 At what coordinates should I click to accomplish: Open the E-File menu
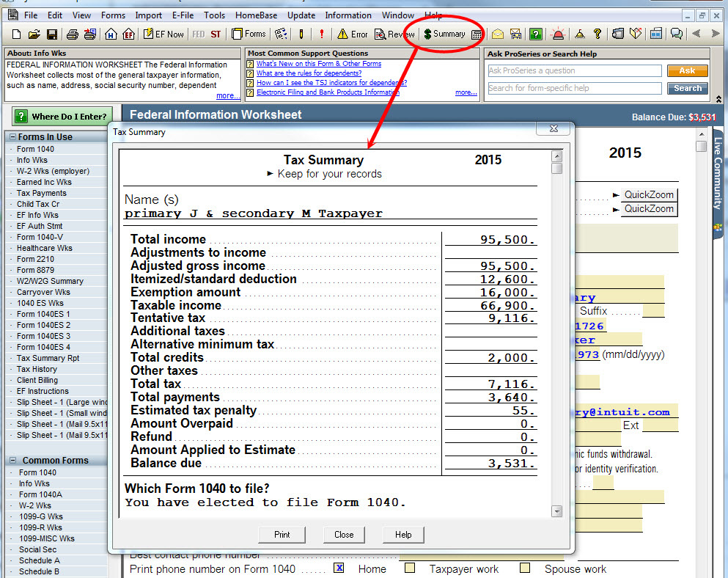coord(183,15)
